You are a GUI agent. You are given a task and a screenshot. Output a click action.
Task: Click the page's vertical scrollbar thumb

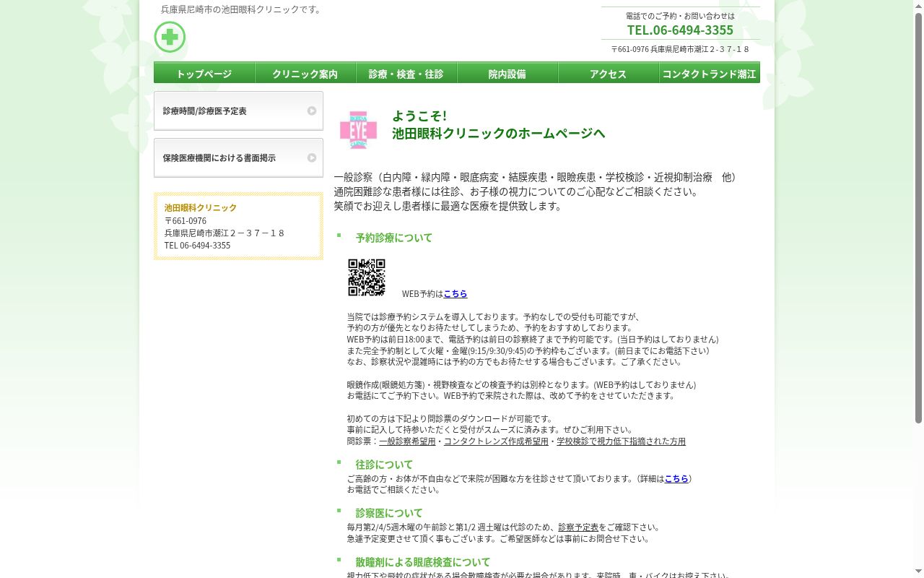click(918, 218)
